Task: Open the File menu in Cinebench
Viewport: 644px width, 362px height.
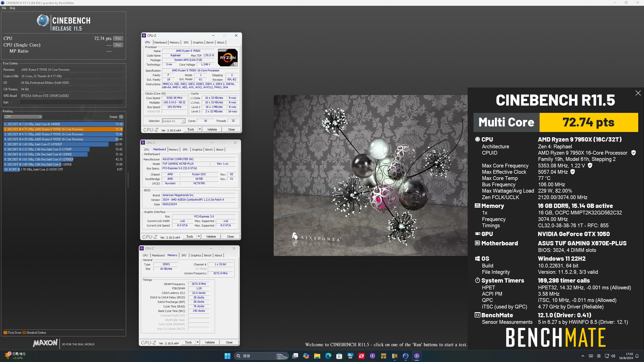Action: (4, 8)
